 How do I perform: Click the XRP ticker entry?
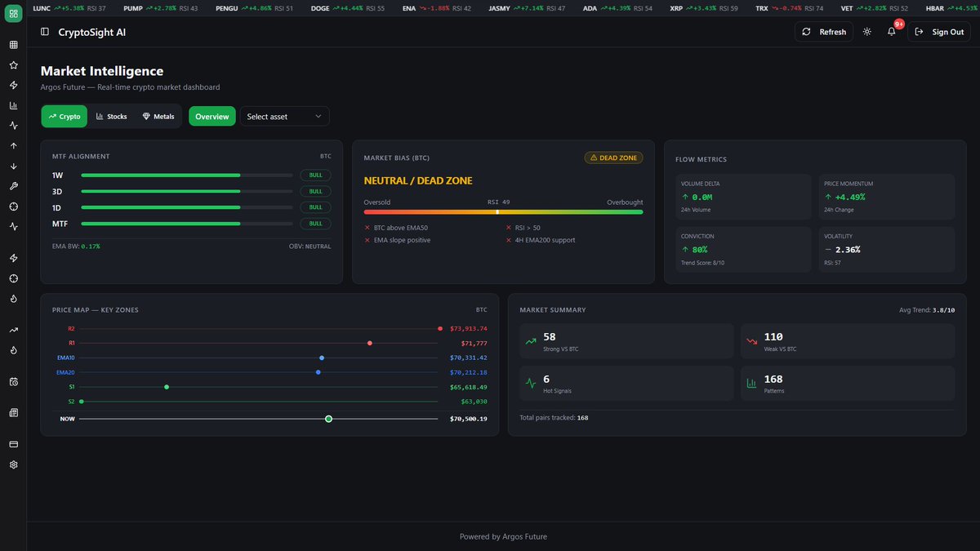[x=704, y=8]
